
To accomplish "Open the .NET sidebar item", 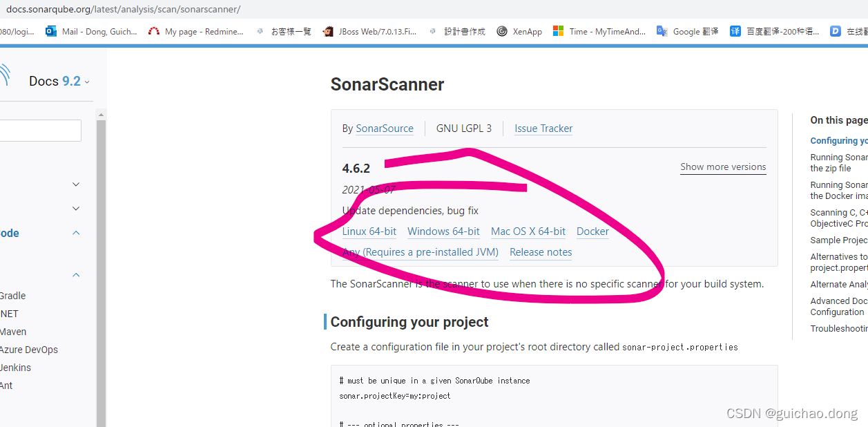I will (9, 314).
